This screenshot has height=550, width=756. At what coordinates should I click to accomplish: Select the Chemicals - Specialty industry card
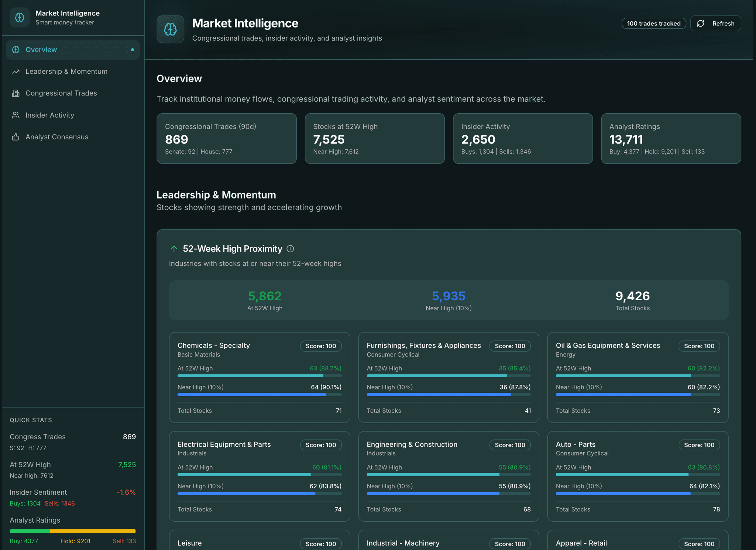click(260, 377)
